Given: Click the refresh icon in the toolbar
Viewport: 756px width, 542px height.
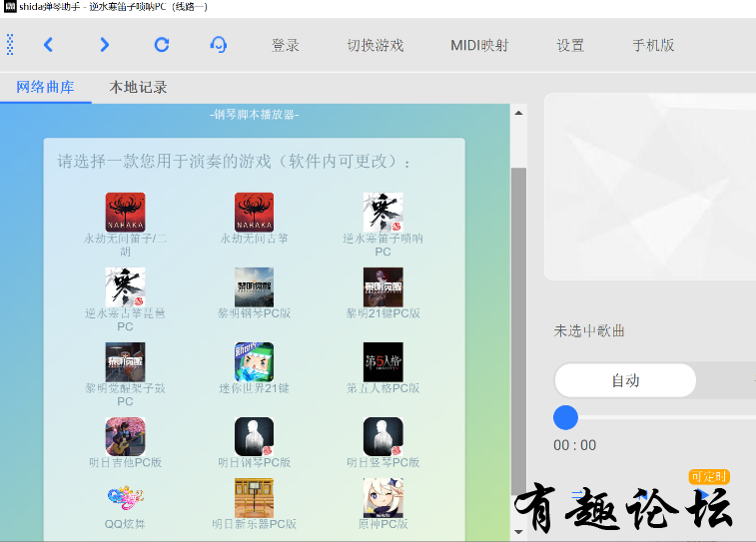Looking at the screenshot, I should tap(162, 45).
